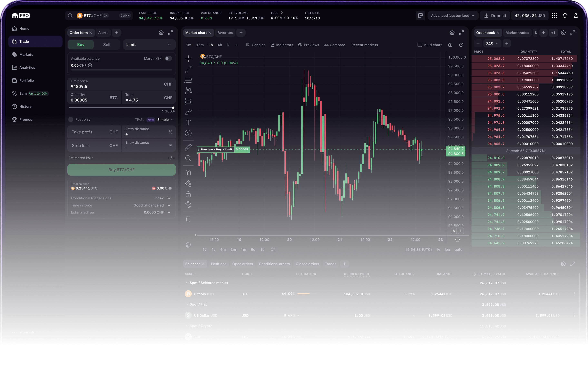The width and height of the screenshot is (588, 381).
Task: Take a chart snapshot with the camera icon
Action: click(450, 45)
